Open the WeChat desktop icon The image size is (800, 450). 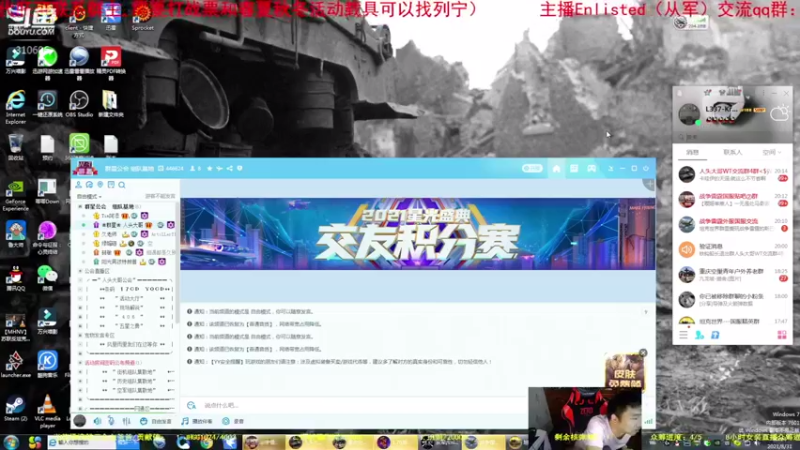[x=47, y=279]
